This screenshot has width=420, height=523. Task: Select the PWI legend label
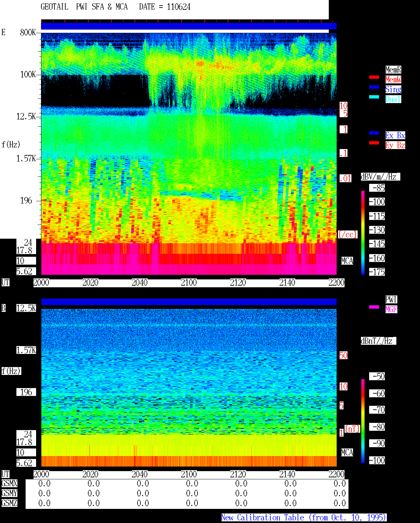[391, 299]
